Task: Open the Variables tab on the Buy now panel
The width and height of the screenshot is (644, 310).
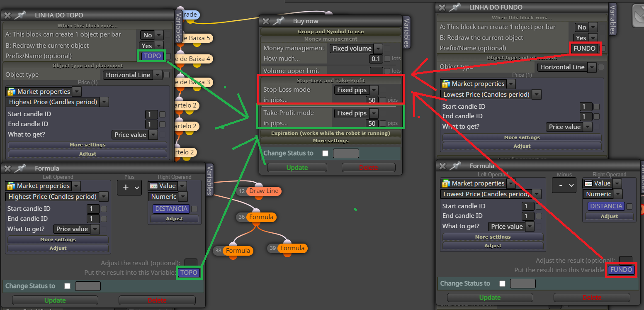Action: coord(407,32)
